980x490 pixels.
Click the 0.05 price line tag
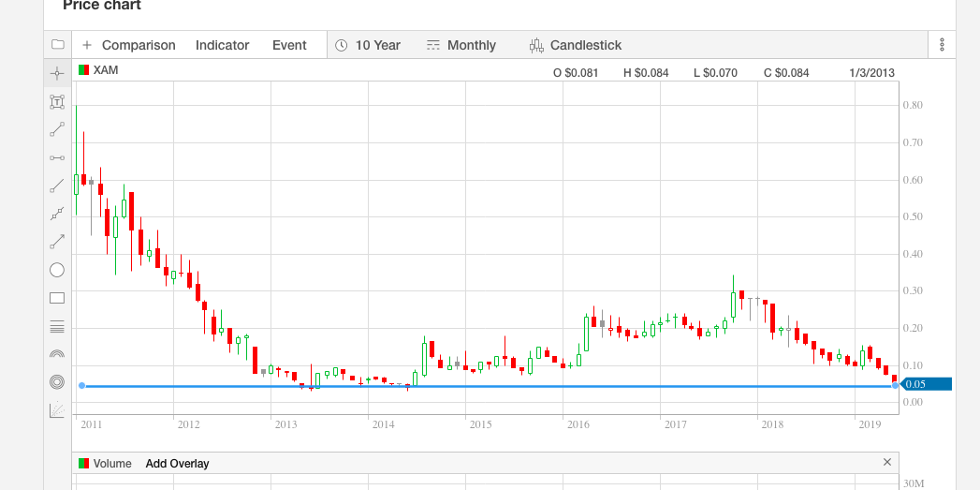927,384
